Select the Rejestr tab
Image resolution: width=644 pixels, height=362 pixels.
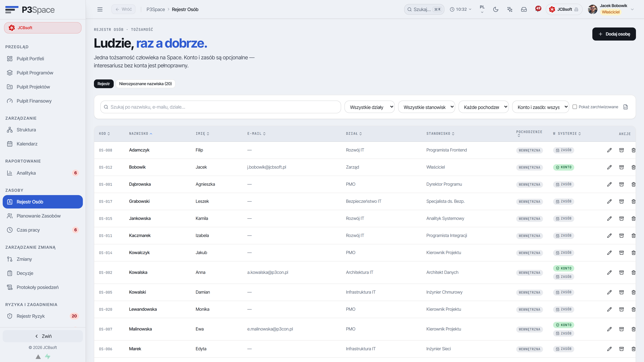tap(103, 84)
